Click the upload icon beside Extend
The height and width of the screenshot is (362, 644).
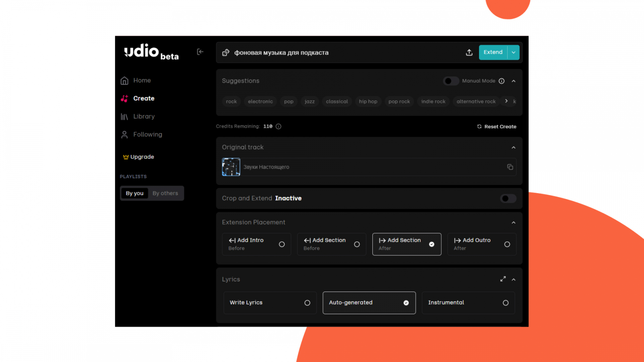tap(469, 53)
